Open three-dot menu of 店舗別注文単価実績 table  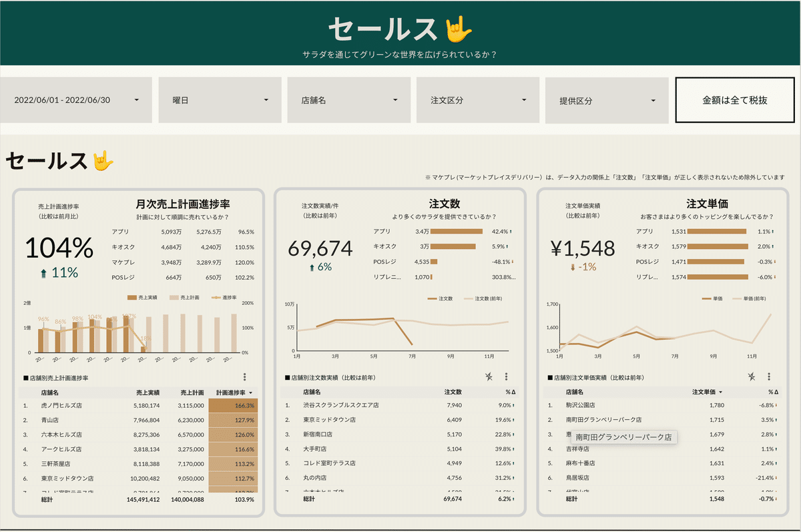click(769, 377)
